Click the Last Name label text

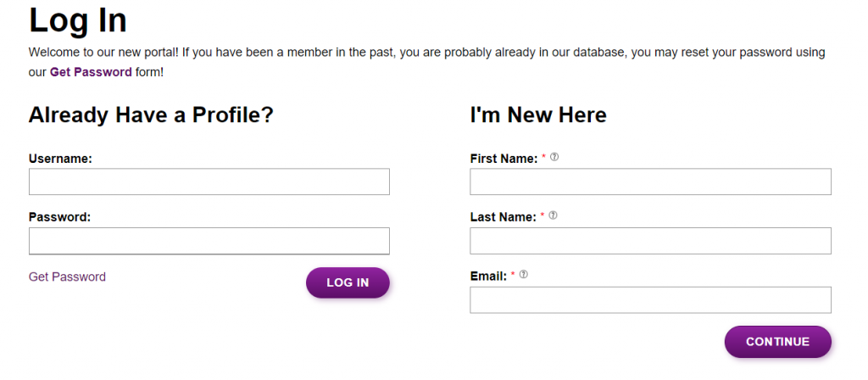pyautogui.click(x=503, y=217)
